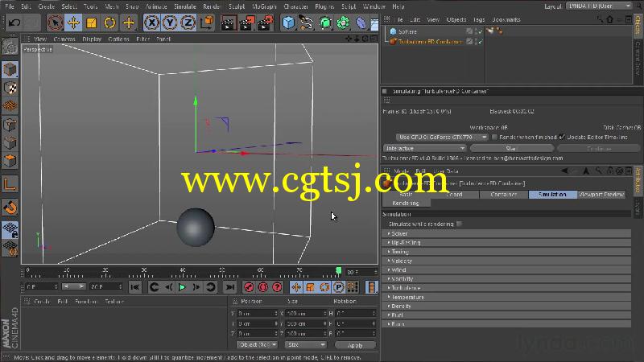Select Points mode in left sidebar
Screen dimensions: 644x362
coord(10,125)
